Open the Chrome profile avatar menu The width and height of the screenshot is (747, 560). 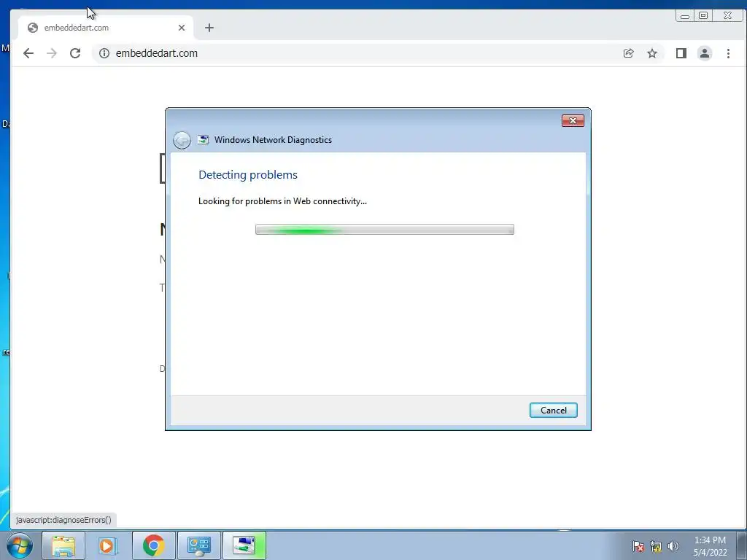coord(705,53)
